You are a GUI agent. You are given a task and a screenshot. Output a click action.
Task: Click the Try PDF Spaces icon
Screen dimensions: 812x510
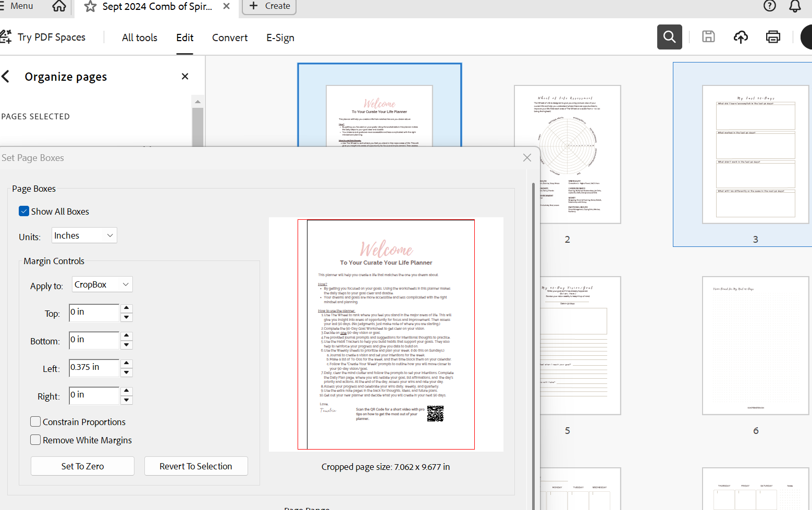(6, 37)
